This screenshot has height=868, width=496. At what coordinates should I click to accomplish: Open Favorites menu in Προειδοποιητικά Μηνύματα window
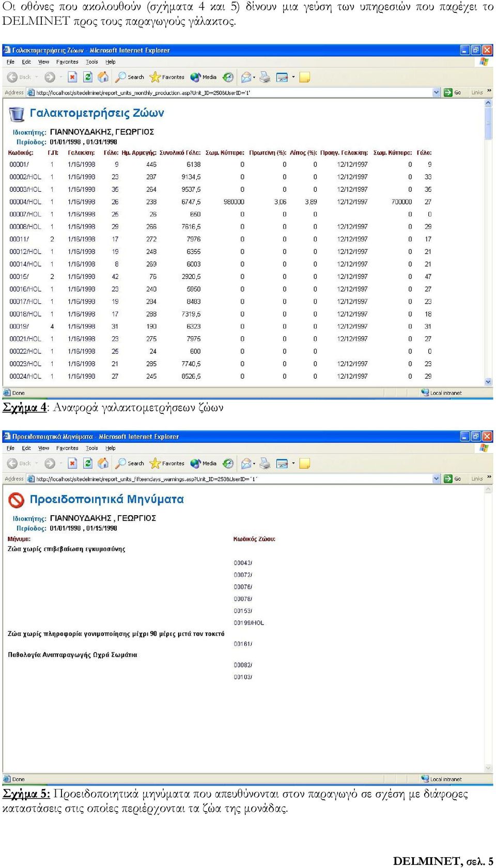point(67,448)
